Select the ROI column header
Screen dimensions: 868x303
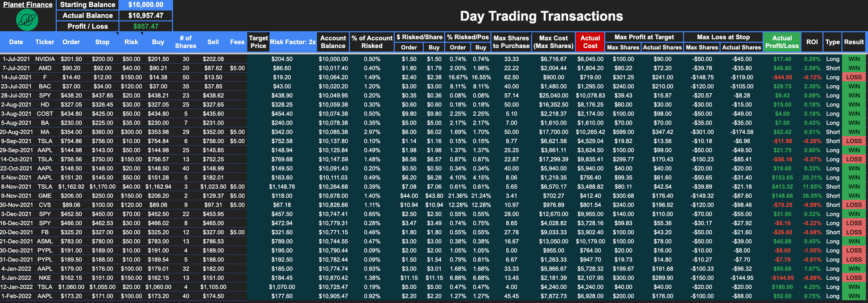pyautogui.click(x=812, y=42)
